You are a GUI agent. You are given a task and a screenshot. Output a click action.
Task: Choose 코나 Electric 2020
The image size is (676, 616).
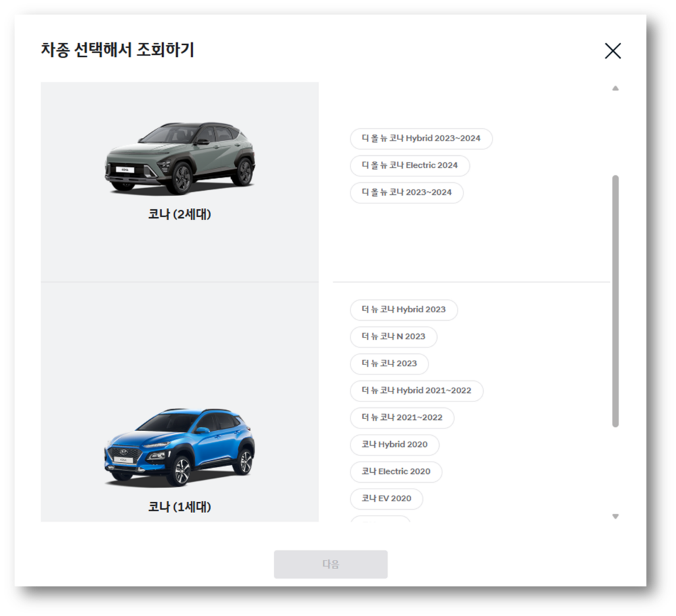[395, 471]
